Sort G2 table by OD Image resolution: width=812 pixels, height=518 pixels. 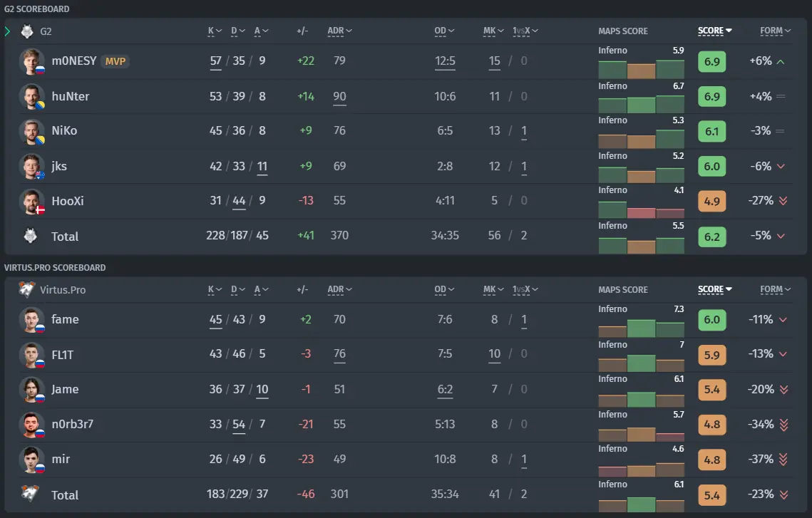(444, 31)
